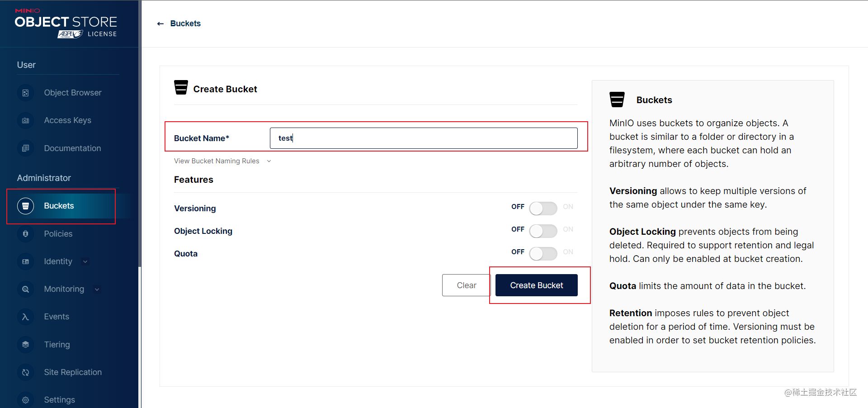Open Tiering using its layers icon

(x=26, y=345)
